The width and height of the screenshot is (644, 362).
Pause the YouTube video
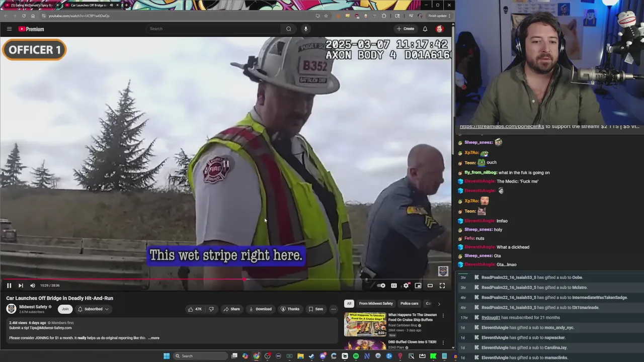coord(9,286)
